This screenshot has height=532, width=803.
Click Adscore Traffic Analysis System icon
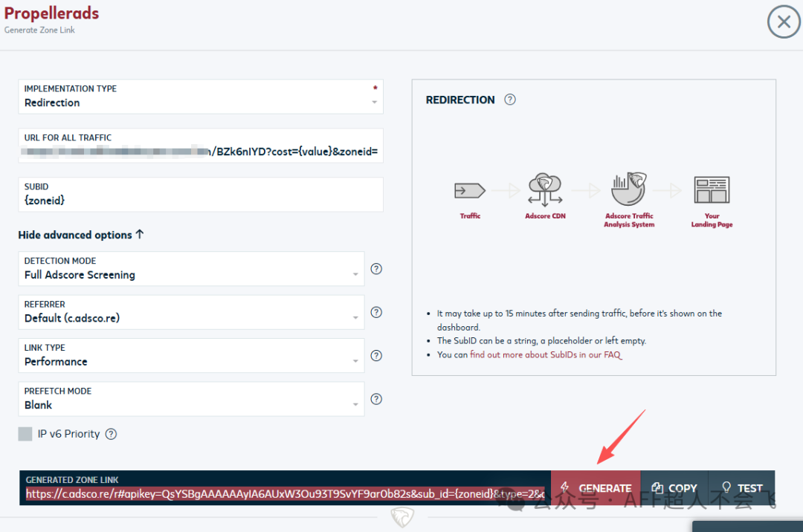[629, 189]
